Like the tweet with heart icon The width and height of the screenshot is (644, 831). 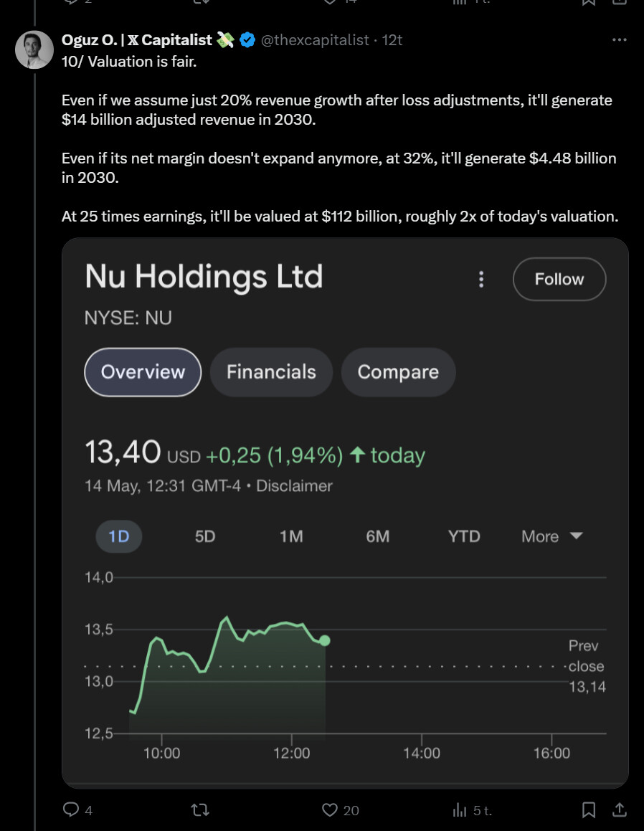(330, 809)
